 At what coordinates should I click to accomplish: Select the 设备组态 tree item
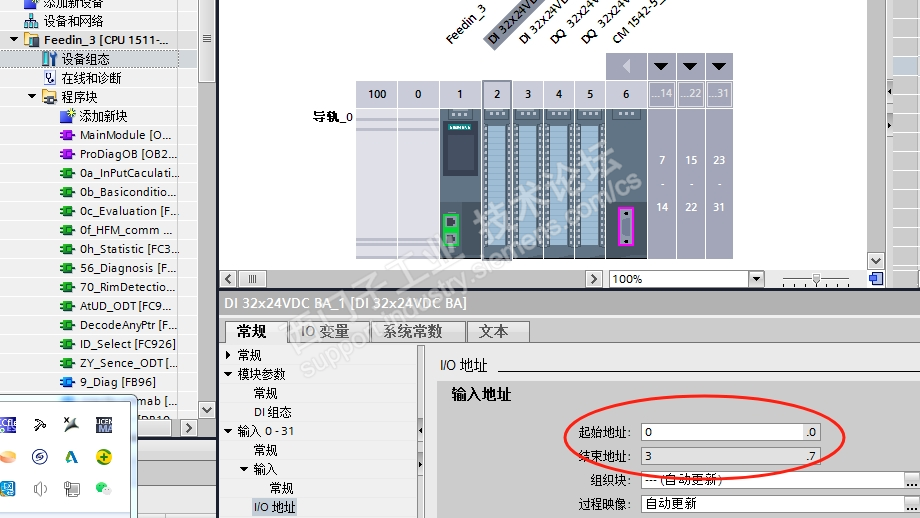click(86, 59)
